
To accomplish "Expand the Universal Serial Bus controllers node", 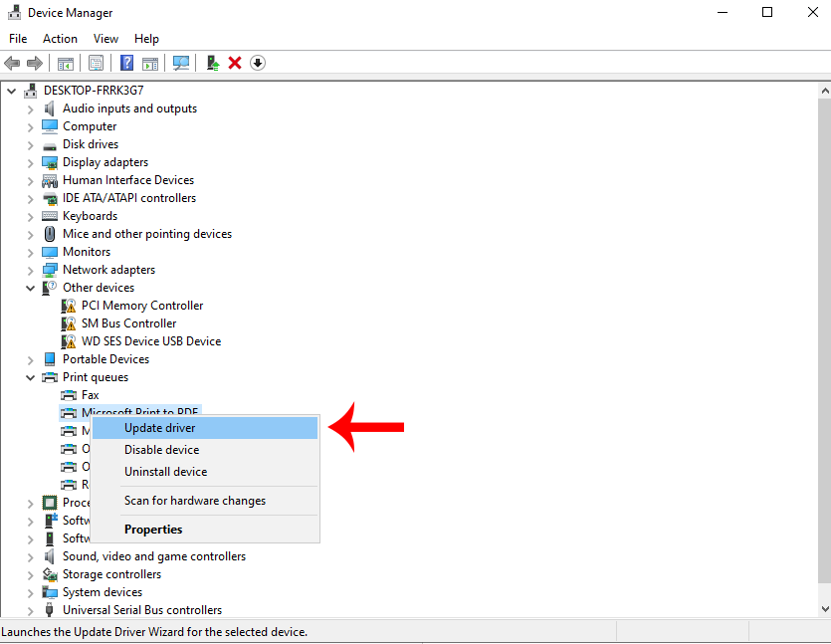I will click(x=31, y=610).
